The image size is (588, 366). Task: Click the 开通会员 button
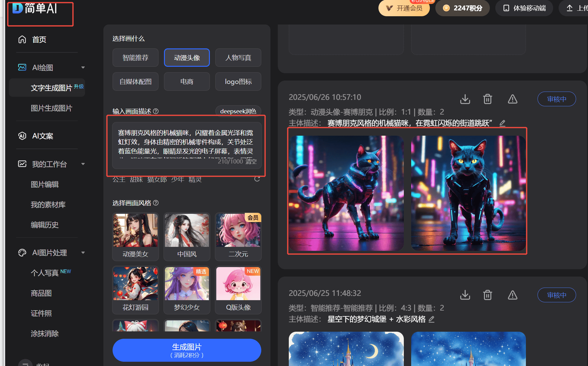point(404,8)
